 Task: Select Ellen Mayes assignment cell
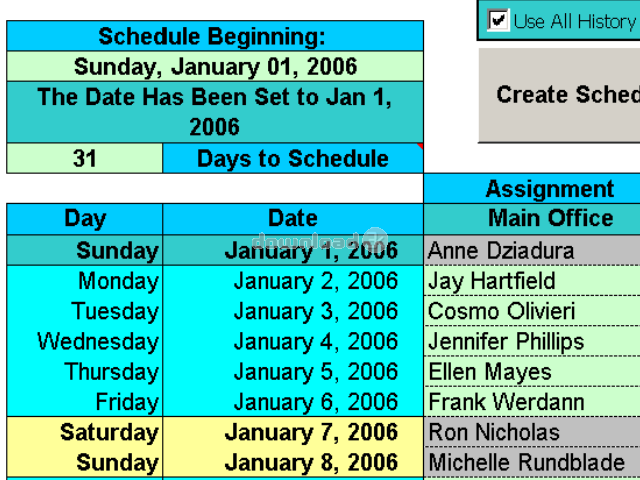(532, 371)
